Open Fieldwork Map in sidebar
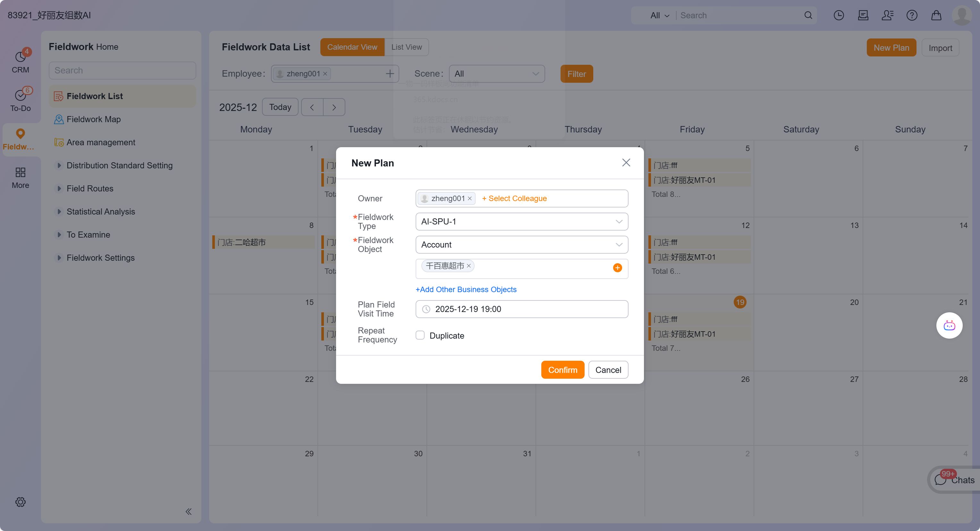The image size is (980, 531). [122, 119]
